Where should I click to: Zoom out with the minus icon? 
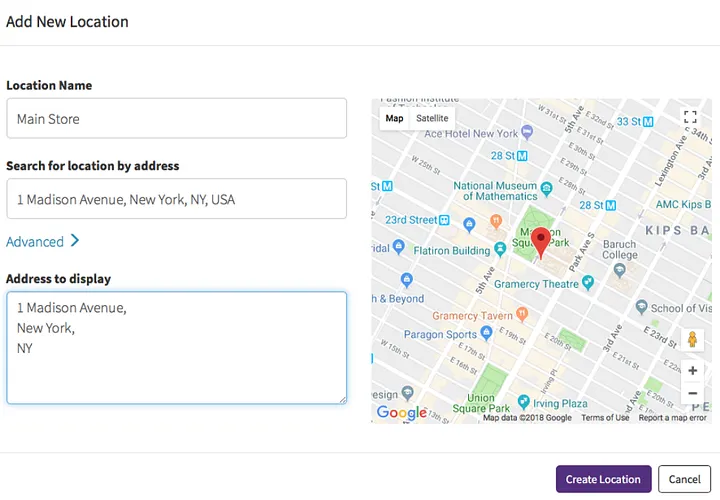(692, 393)
